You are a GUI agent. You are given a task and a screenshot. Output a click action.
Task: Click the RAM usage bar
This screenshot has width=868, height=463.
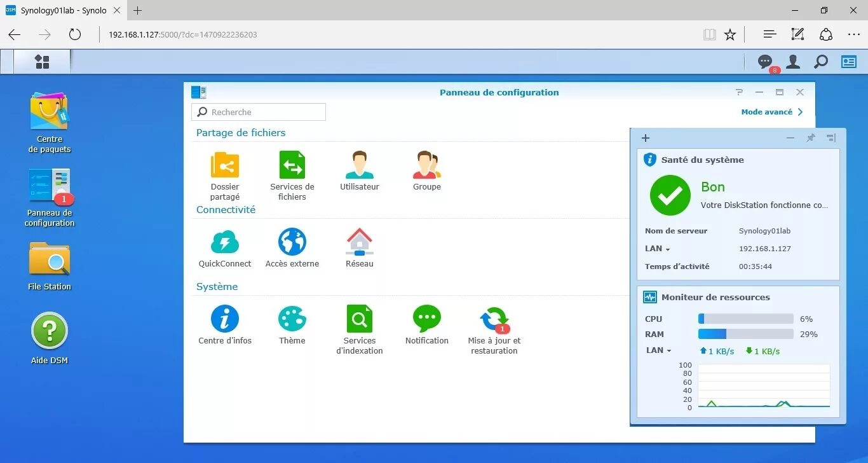(x=745, y=334)
